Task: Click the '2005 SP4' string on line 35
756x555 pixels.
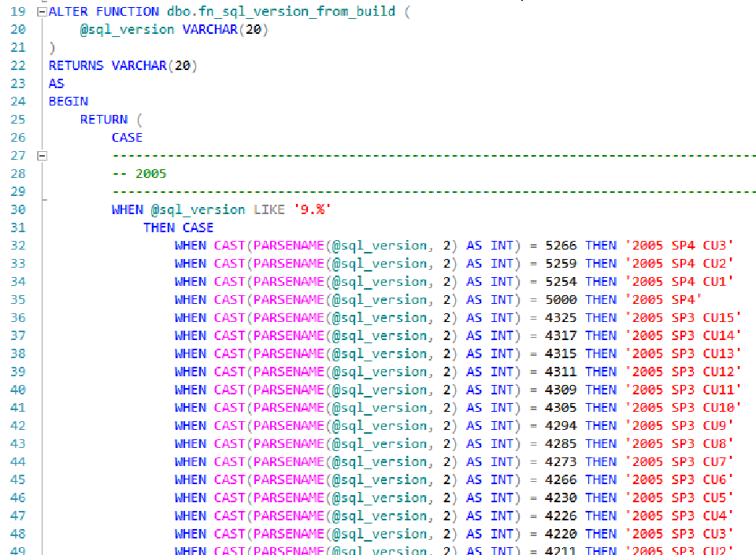Action: pyautogui.click(x=663, y=299)
